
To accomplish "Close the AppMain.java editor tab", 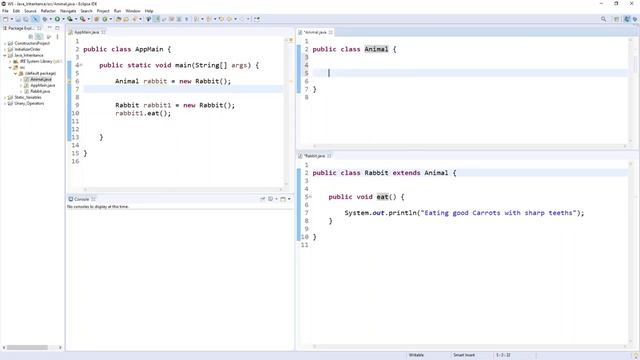I will 104,32.
